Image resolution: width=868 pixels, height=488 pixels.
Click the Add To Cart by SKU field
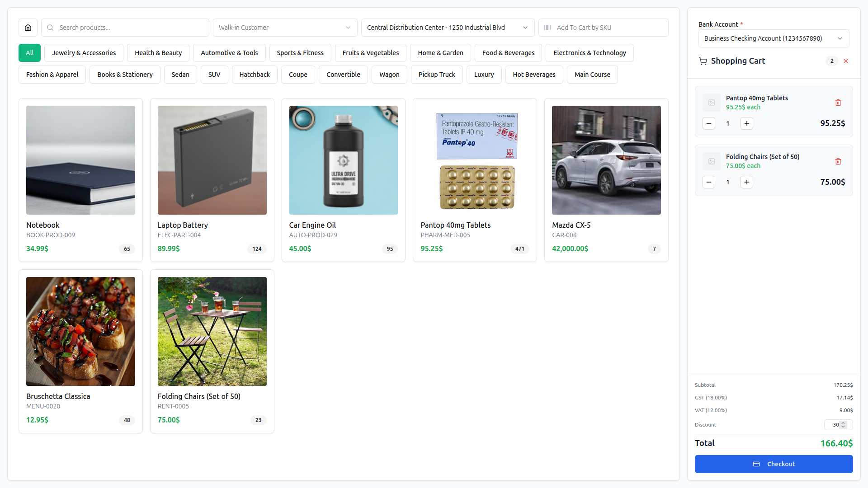pos(608,28)
